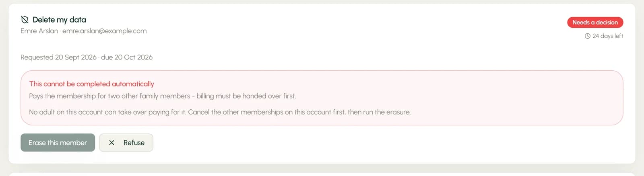Click the X icon inside the Refuse button
Viewport: 644px width, 176px height.
click(112, 143)
